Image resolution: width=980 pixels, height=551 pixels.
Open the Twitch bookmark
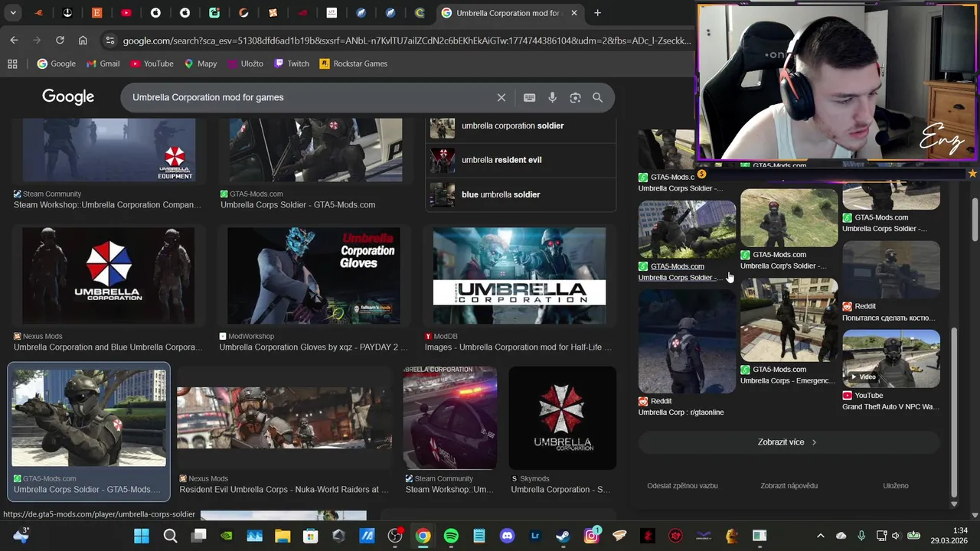pyautogui.click(x=292, y=64)
